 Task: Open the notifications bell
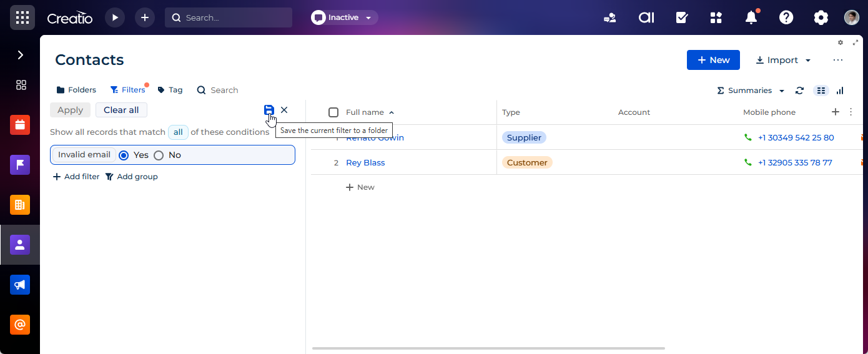click(751, 17)
